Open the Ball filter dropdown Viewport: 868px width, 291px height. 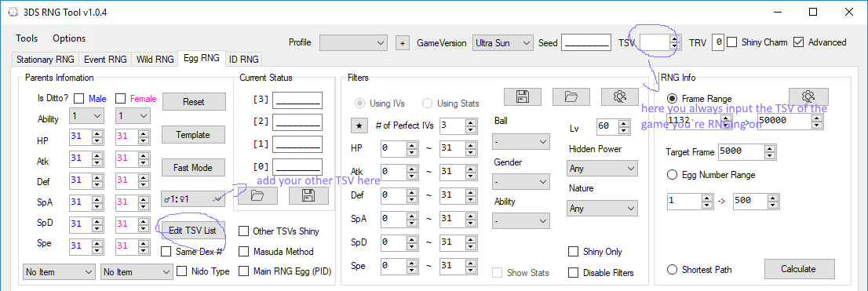(x=520, y=142)
